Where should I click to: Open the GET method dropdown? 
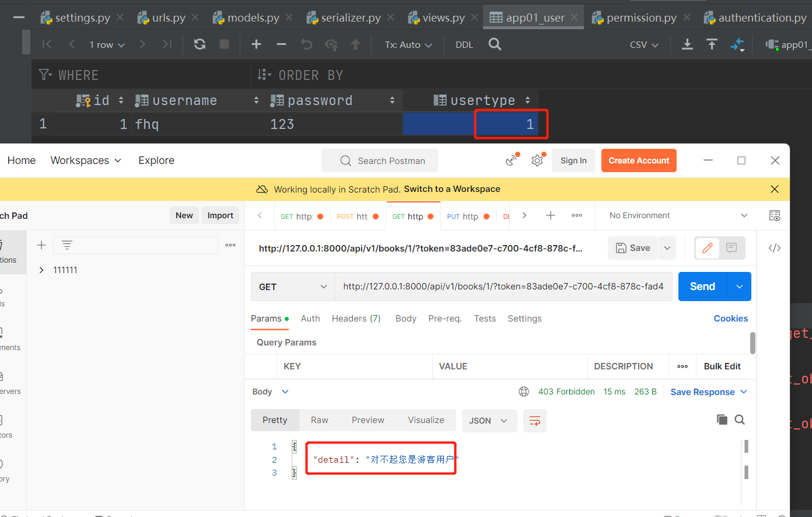pos(293,287)
